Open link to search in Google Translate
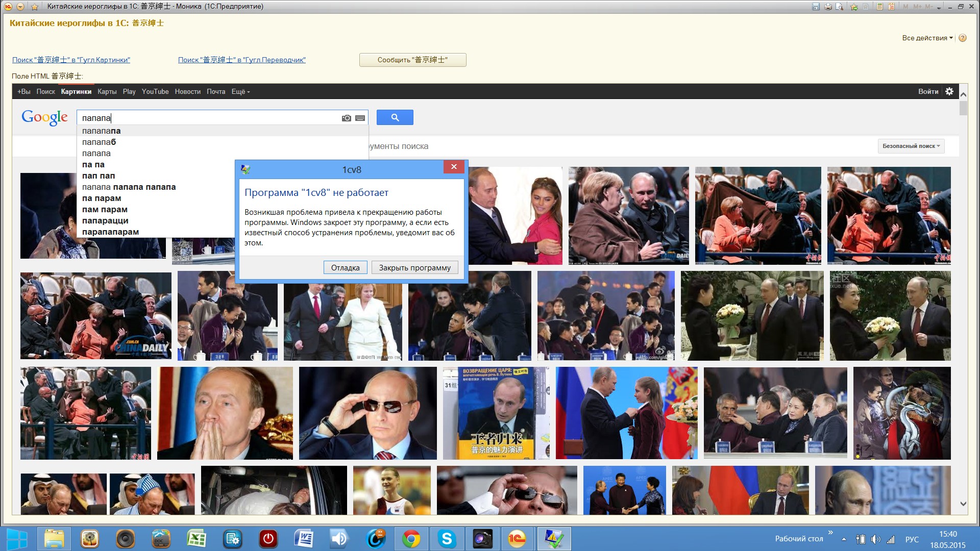 (242, 60)
